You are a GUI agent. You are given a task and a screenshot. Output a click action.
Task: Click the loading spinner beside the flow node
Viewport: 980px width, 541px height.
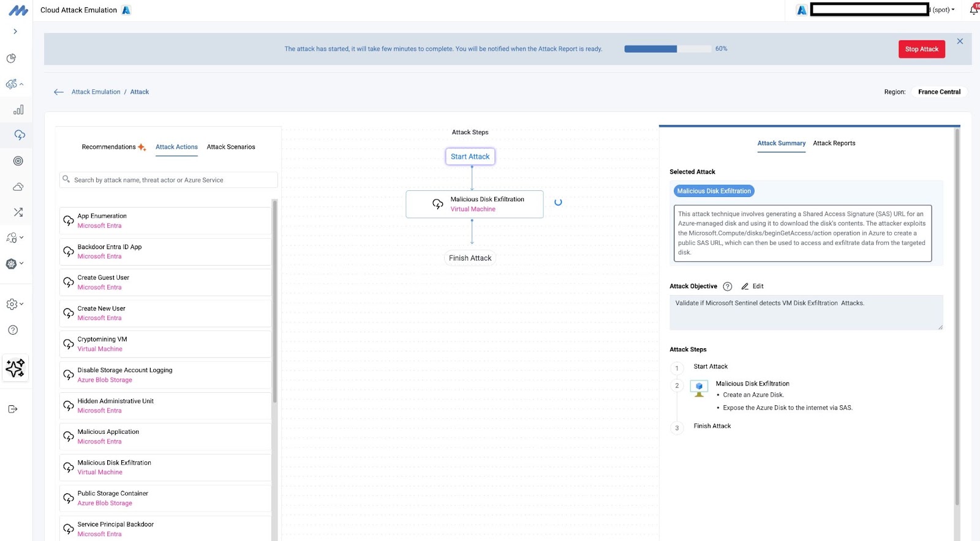[x=558, y=202]
